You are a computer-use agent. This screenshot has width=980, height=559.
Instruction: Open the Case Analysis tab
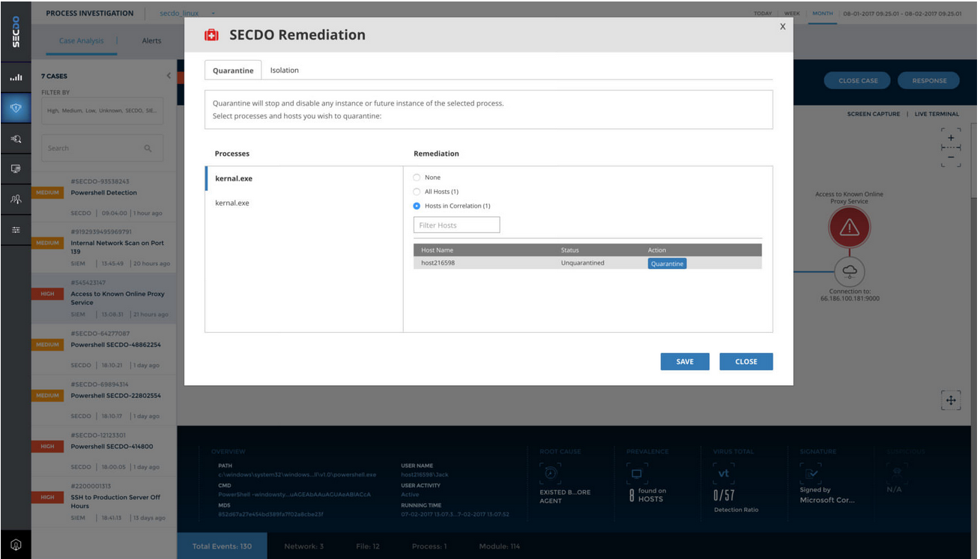[x=82, y=40]
